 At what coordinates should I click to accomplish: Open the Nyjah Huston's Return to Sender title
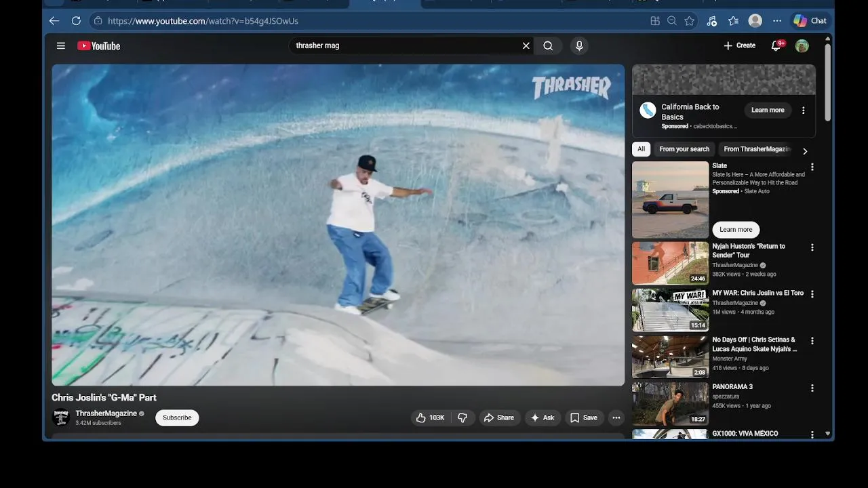749,251
